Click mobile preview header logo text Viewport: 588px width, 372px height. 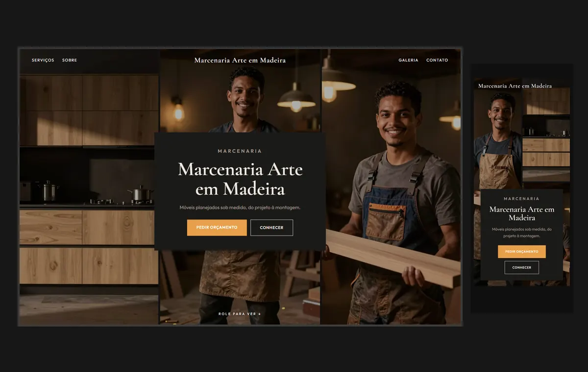click(515, 86)
